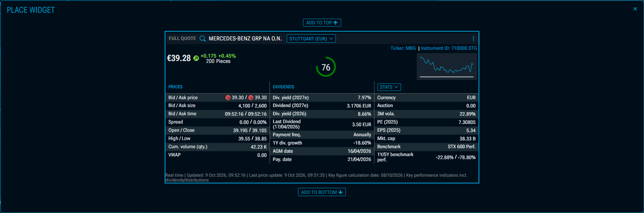The image size is (644, 213).
Task: Open the Stuttgart (EUR) exchange dropdown
Action: [x=311, y=39]
